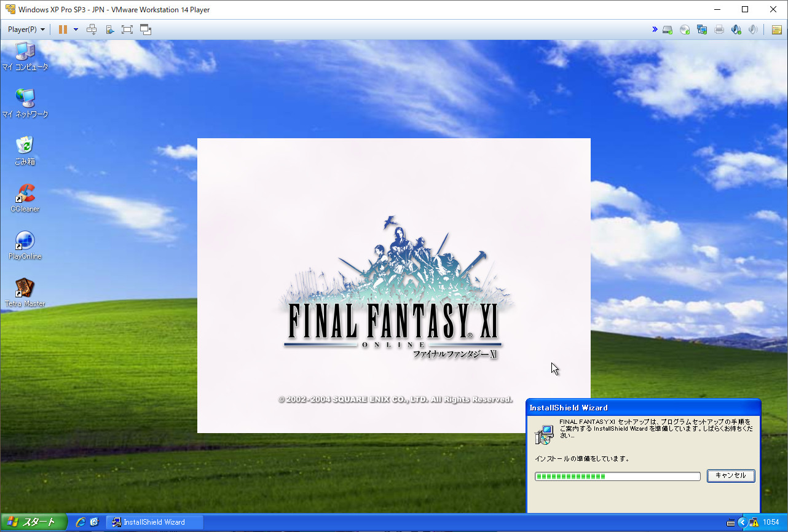Click the 10:54 taskbar clock
This screenshot has height=532, width=788.
pos(771,522)
